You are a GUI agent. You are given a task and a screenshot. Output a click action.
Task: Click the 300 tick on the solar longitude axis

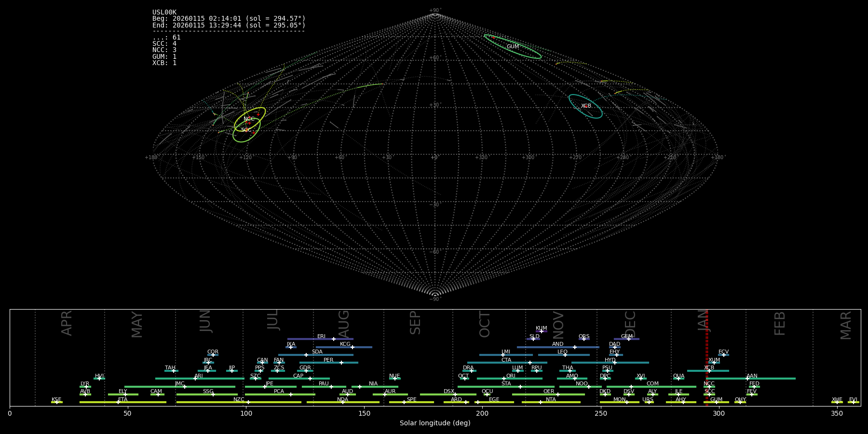(719, 413)
